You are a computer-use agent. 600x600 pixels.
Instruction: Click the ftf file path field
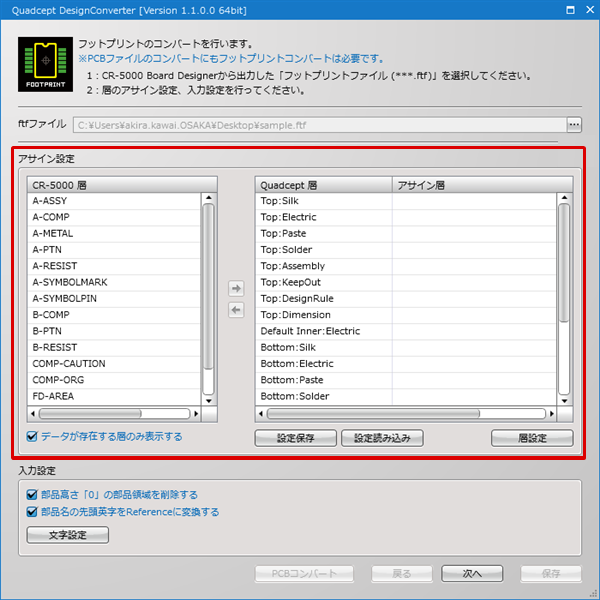(x=320, y=125)
